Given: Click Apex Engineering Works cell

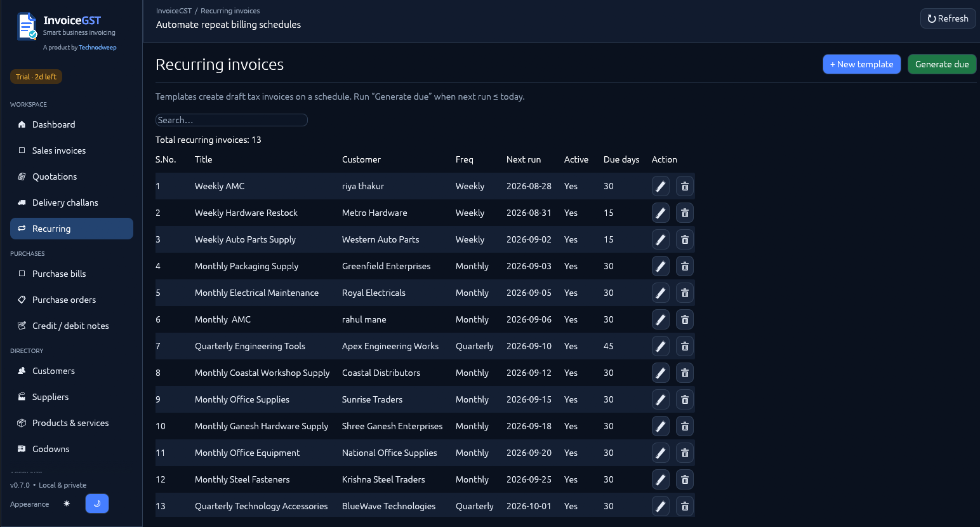Looking at the screenshot, I should click(x=390, y=346).
